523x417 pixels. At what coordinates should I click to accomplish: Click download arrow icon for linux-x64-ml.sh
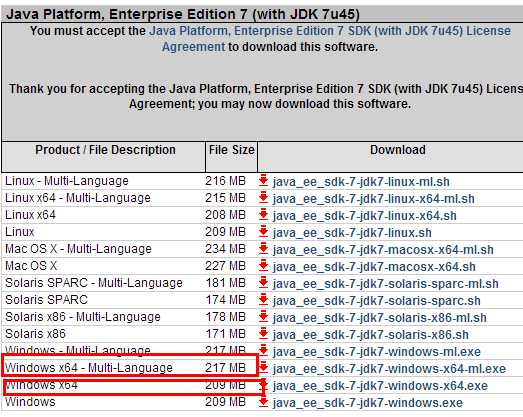coord(264,197)
